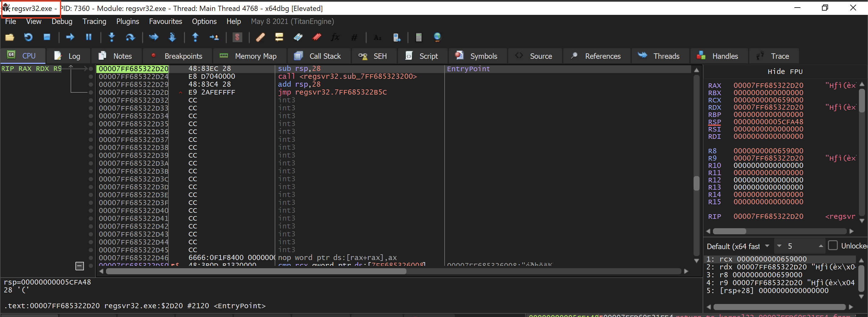Run the program with the arrow icon
868x317 pixels.
(x=70, y=37)
